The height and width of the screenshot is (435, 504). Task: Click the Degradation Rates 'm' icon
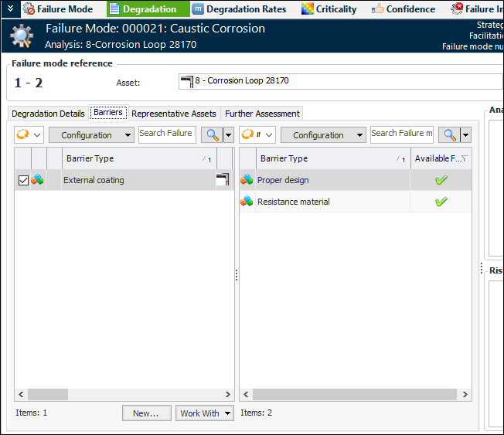198,9
